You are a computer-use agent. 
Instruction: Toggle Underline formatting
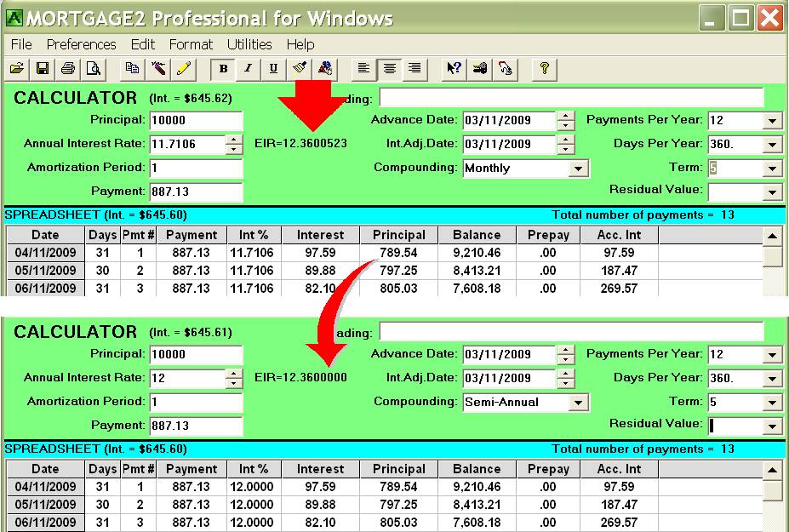point(273,69)
